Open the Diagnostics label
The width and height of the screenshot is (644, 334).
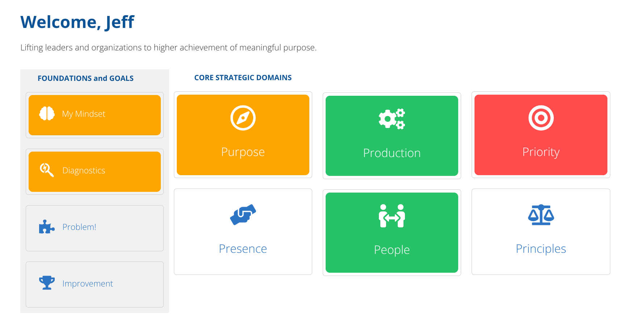click(x=84, y=170)
